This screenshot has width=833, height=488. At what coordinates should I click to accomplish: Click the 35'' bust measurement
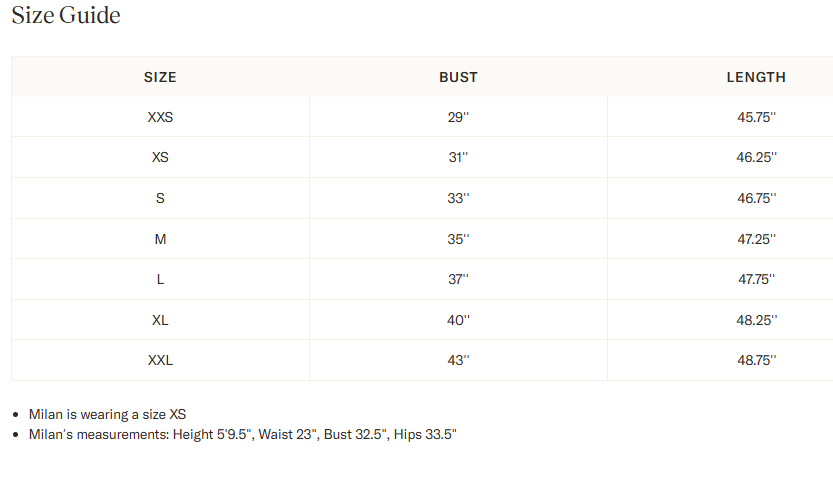(x=458, y=239)
